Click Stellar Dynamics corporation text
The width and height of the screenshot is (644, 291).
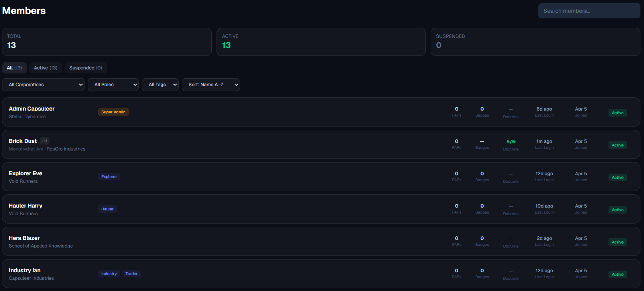click(27, 117)
